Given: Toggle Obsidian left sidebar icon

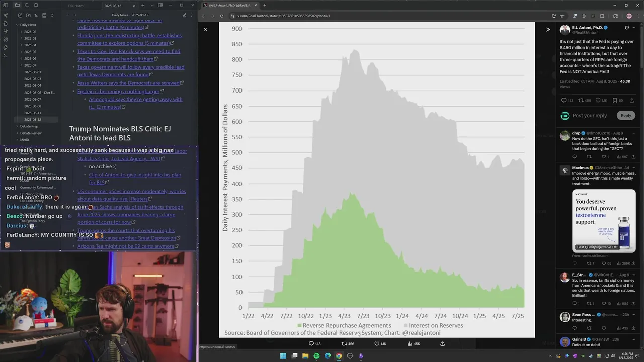Looking at the screenshot, I should [6, 5].
